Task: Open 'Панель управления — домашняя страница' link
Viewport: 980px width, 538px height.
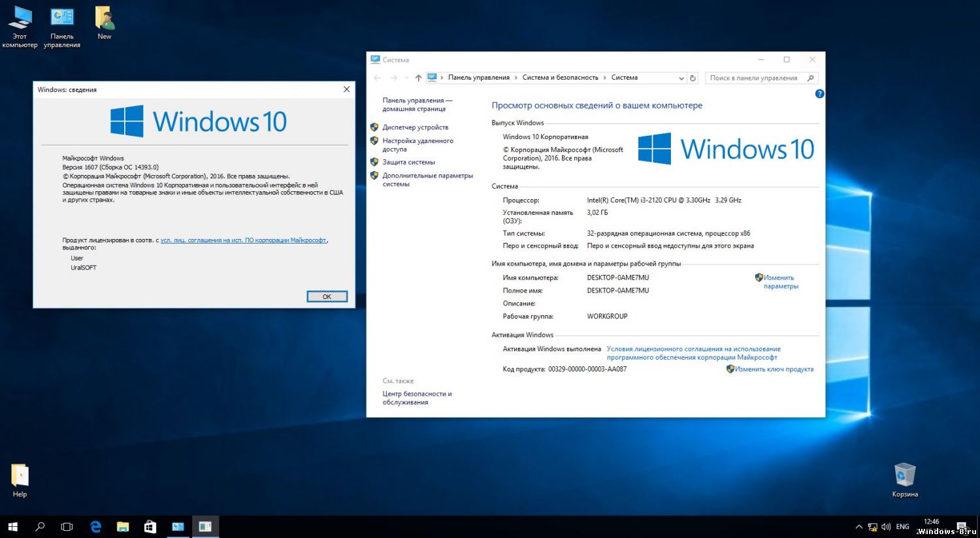Action: coord(417,104)
